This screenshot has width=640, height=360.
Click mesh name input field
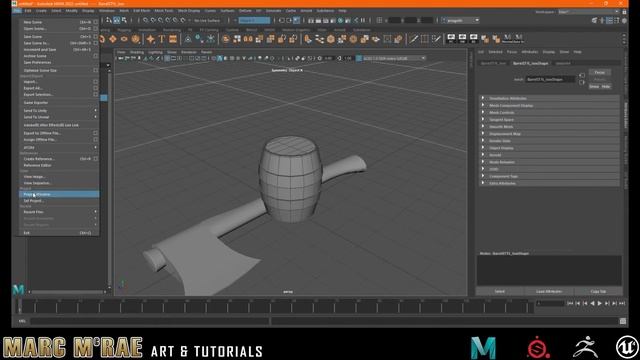click(x=551, y=79)
